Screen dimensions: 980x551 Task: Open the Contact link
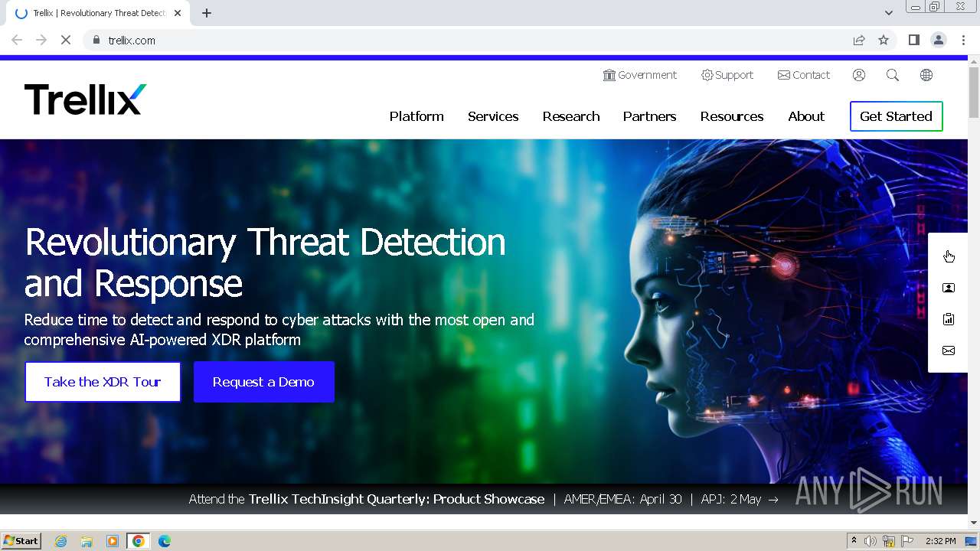click(x=804, y=75)
